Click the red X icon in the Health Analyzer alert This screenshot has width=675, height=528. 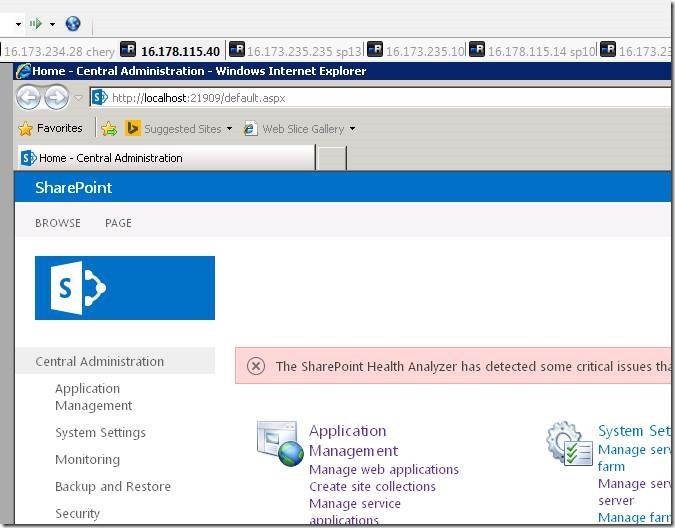(256, 366)
